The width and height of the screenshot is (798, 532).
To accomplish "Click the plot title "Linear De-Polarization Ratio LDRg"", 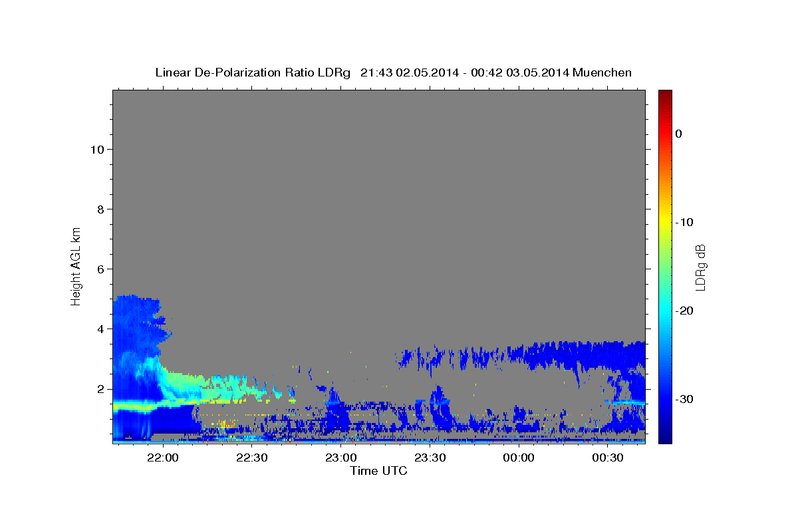I will [253, 72].
